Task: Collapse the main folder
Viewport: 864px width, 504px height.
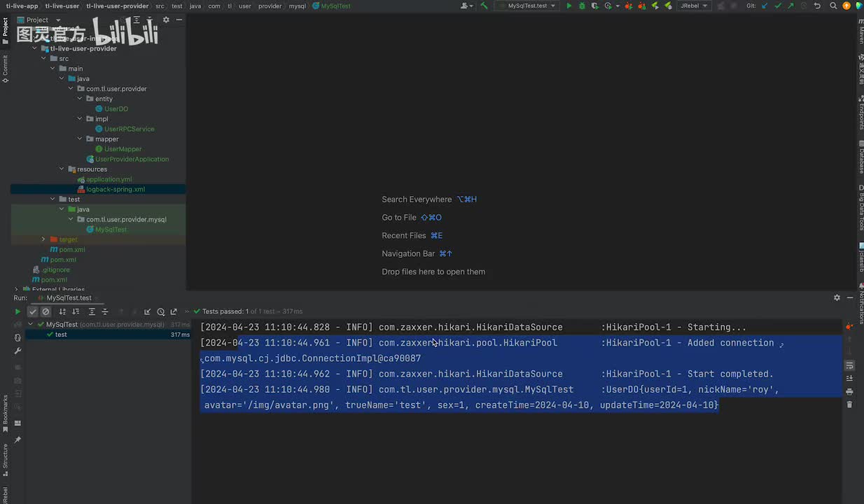Action: click(x=53, y=69)
